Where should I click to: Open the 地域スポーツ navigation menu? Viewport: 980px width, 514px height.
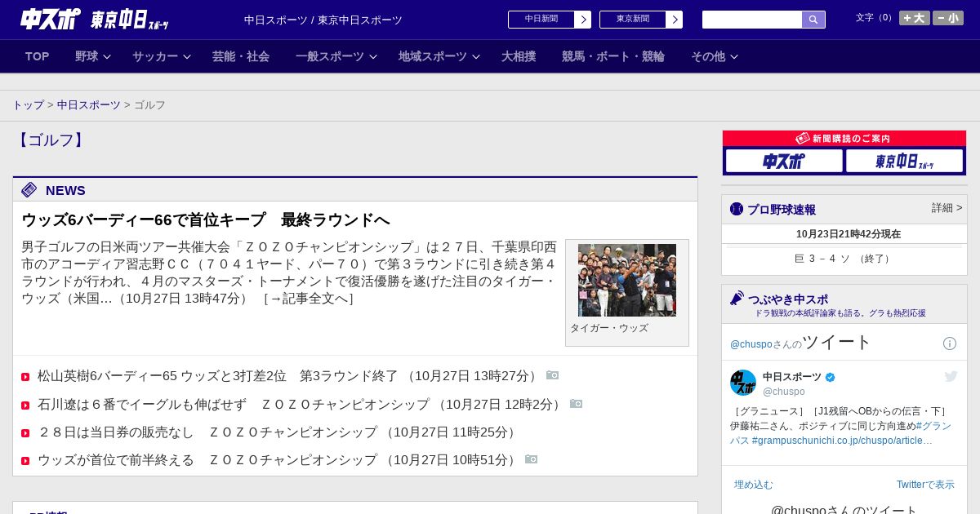[433, 56]
